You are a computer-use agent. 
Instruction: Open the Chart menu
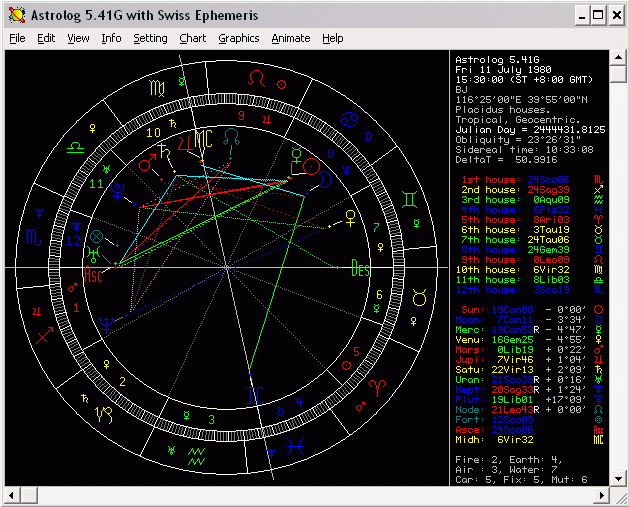192,38
